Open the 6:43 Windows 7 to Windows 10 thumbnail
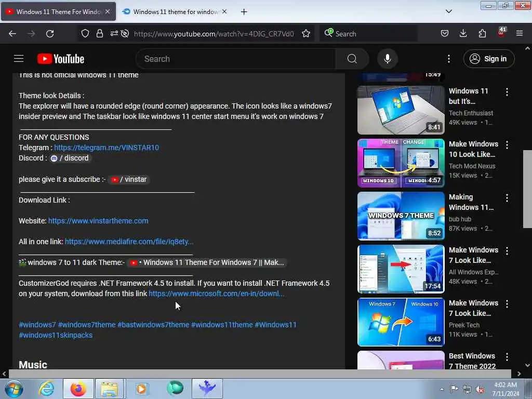Viewport: 532px width, 399px height. 401,322
